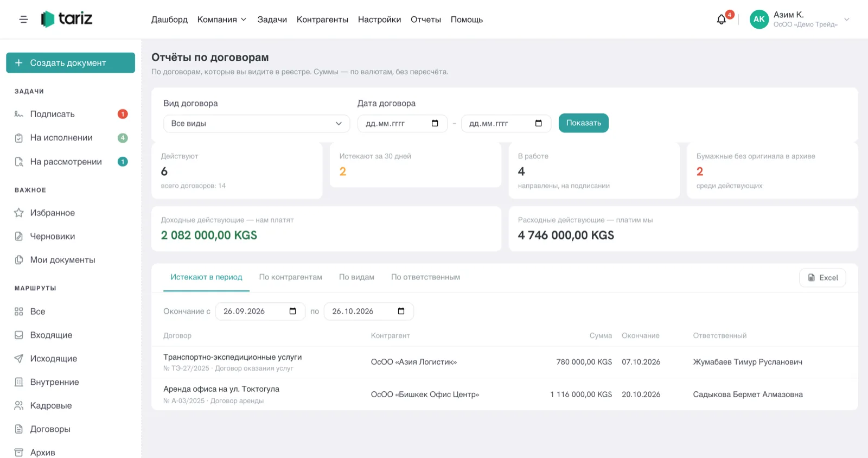
Task: Open the calendar picker of contract end date
Action: point(539,123)
